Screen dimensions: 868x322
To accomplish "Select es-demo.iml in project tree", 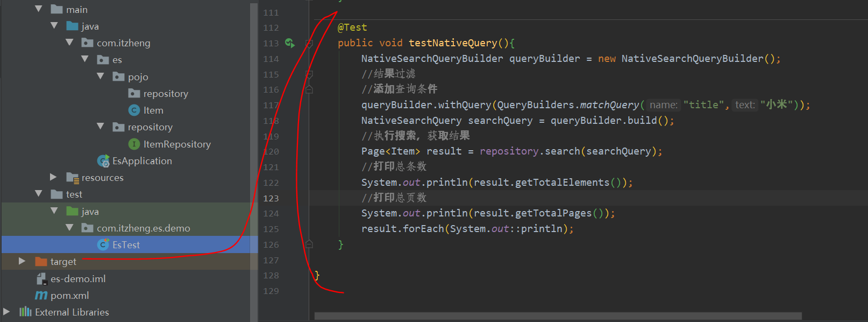I will [78, 278].
